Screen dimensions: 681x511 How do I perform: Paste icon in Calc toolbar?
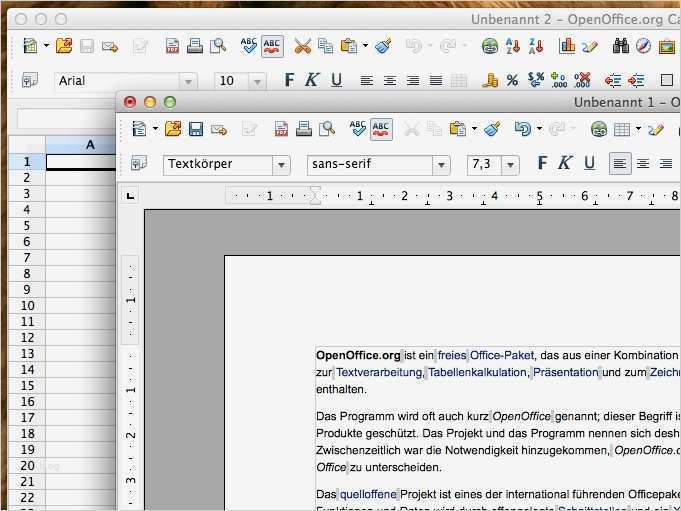[349, 46]
